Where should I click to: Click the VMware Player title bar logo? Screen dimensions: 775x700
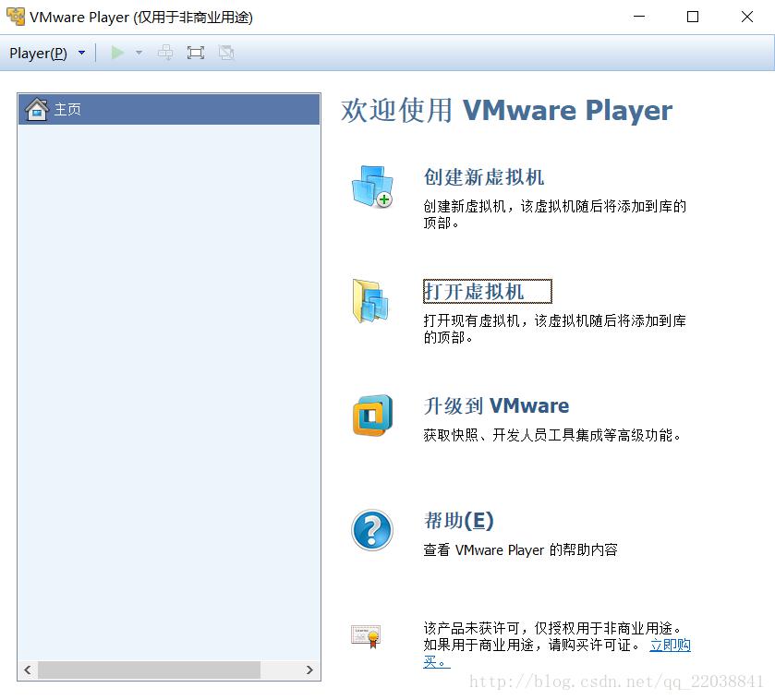16,17
